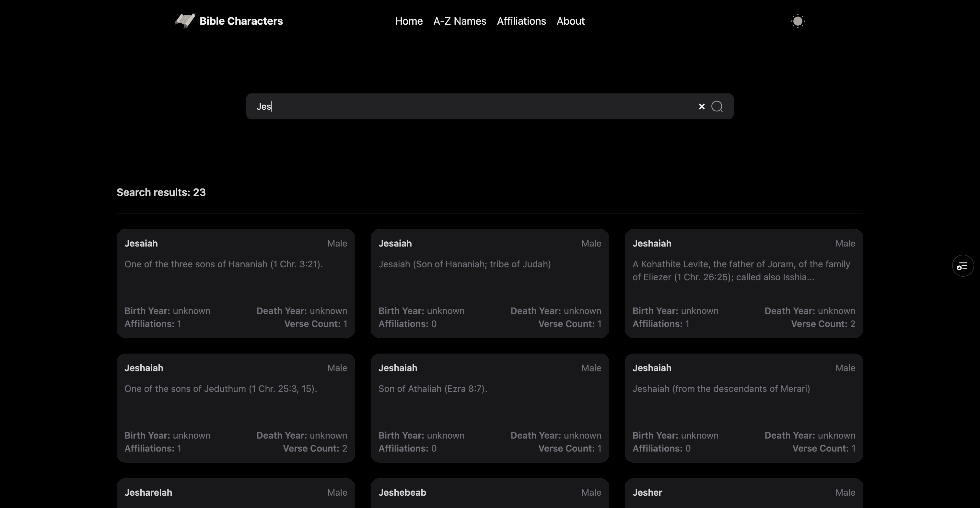Image resolution: width=980 pixels, height=508 pixels.
Task: Open the Jesher card
Action: pos(744,493)
